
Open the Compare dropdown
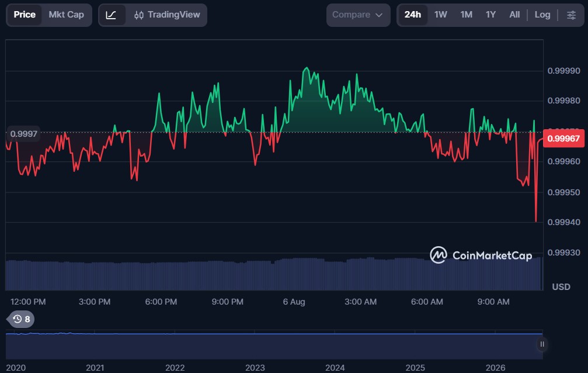(358, 15)
